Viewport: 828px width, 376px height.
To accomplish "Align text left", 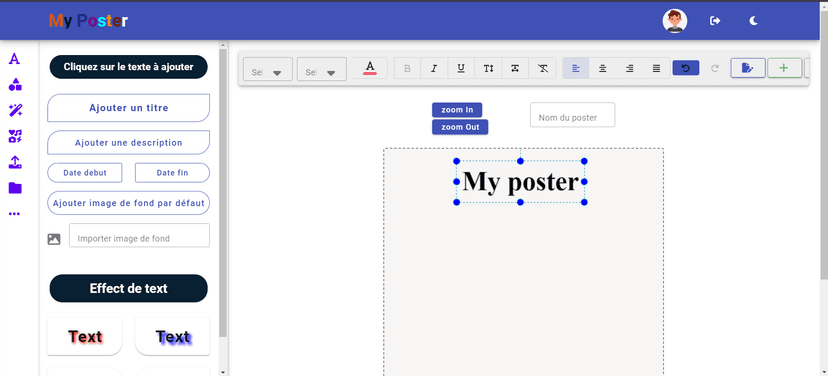I will [x=576, y=68].
